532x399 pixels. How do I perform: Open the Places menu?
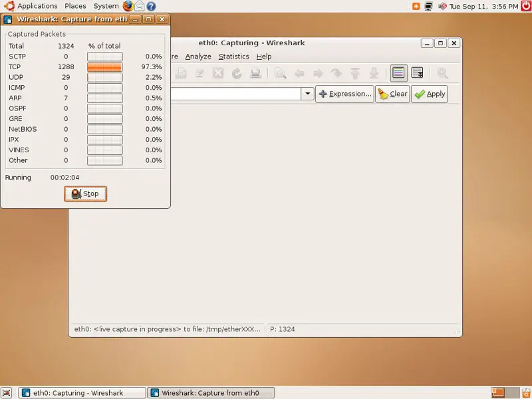tap(75, 6)
